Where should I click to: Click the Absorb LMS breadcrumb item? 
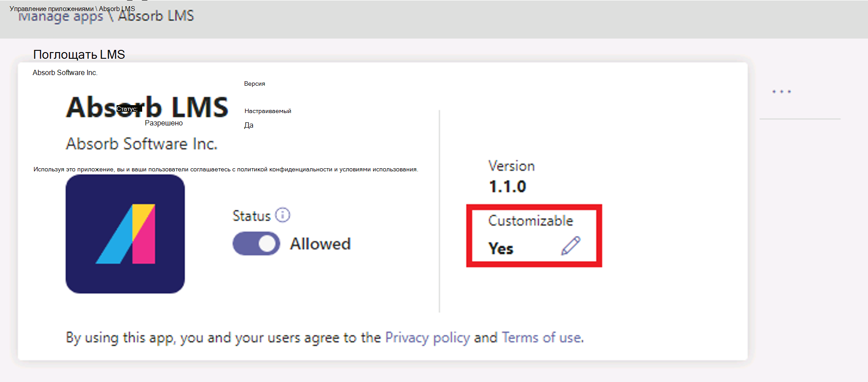click(156, 16)
